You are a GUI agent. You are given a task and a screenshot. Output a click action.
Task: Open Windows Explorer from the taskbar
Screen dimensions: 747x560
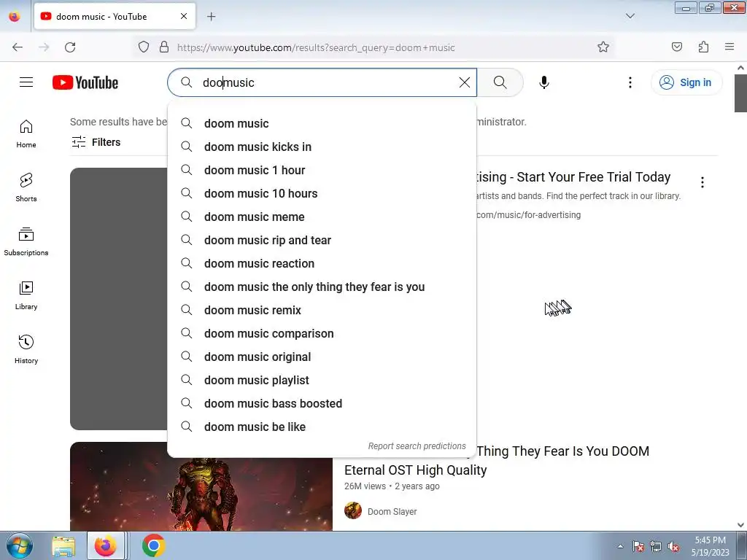63,546
